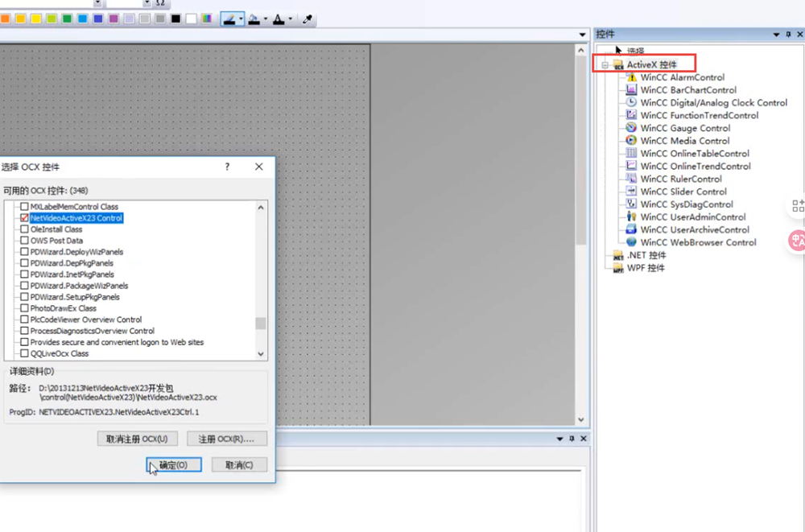The height and width of the screenshot is (532, 805).
Task: Activate the eyedropper color picker tool
Action: click(x=308, y=19)
